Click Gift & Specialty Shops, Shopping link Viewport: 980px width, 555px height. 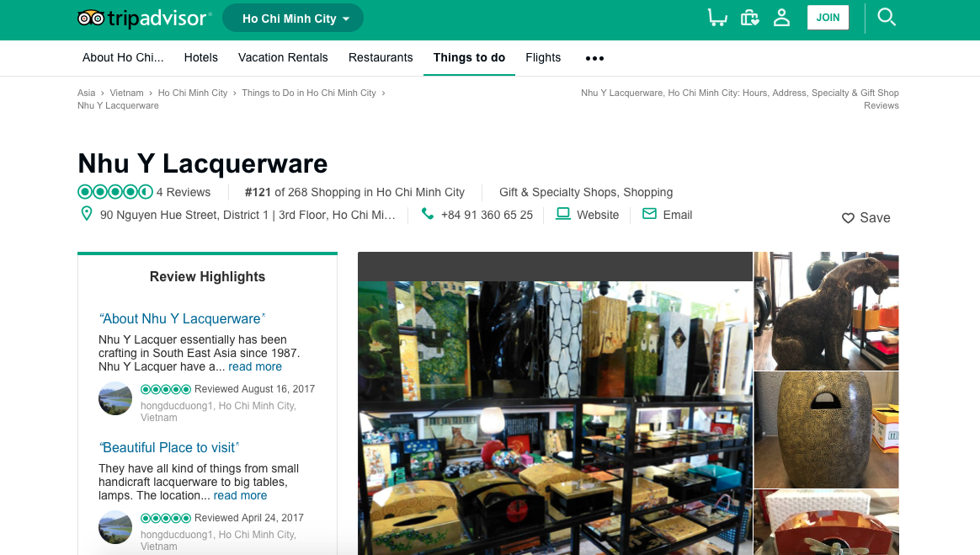tap(586, 192)
